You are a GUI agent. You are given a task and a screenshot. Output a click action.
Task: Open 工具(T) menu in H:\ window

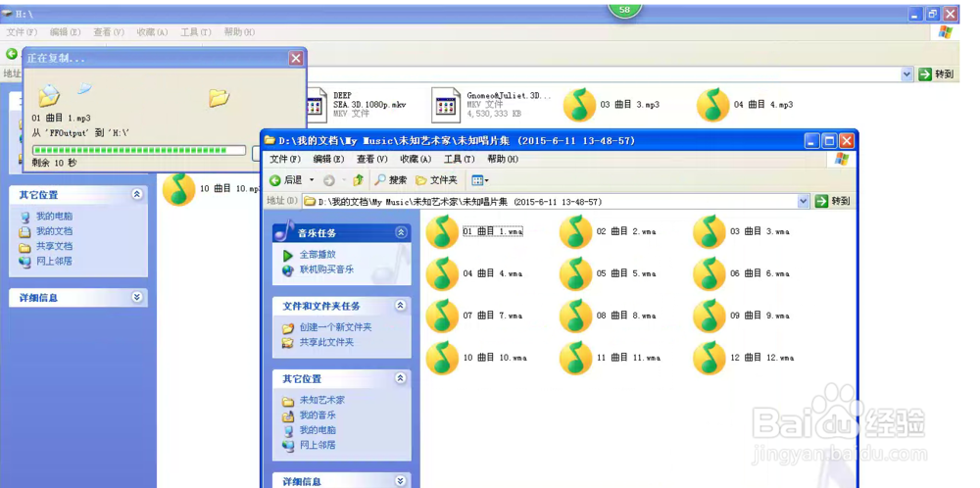[196, 32]
